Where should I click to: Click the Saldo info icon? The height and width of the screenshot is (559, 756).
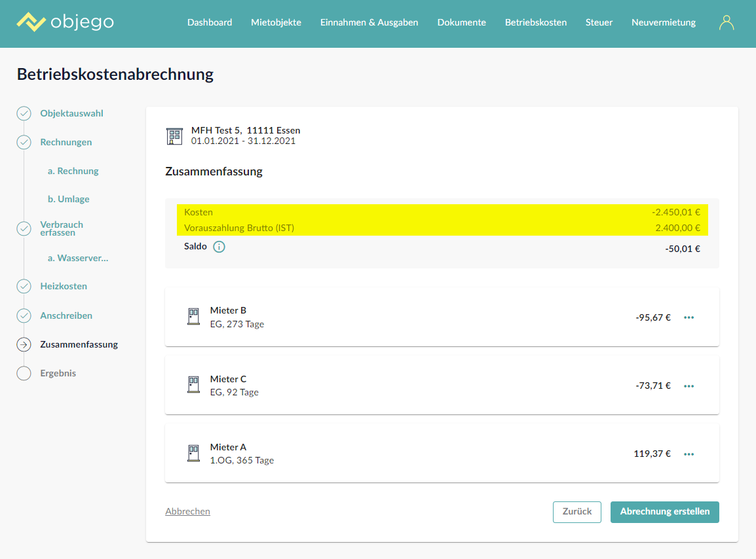(x=219, y=247)
